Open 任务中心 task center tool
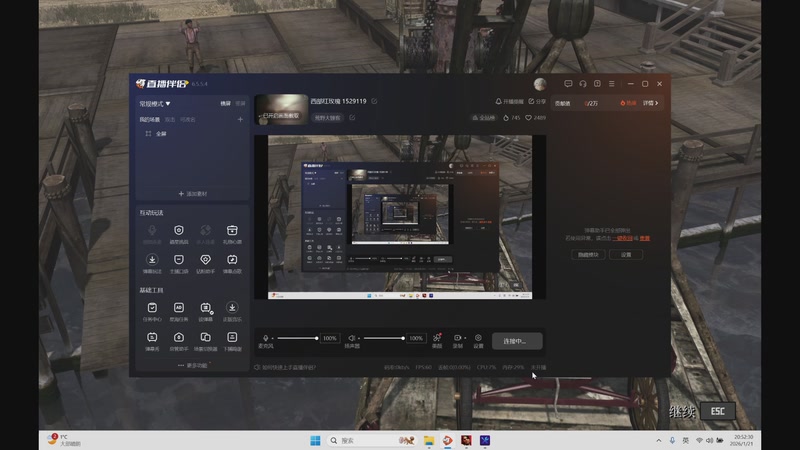The image size is (800, 450). pyautogui.click(x=152, y=312)
